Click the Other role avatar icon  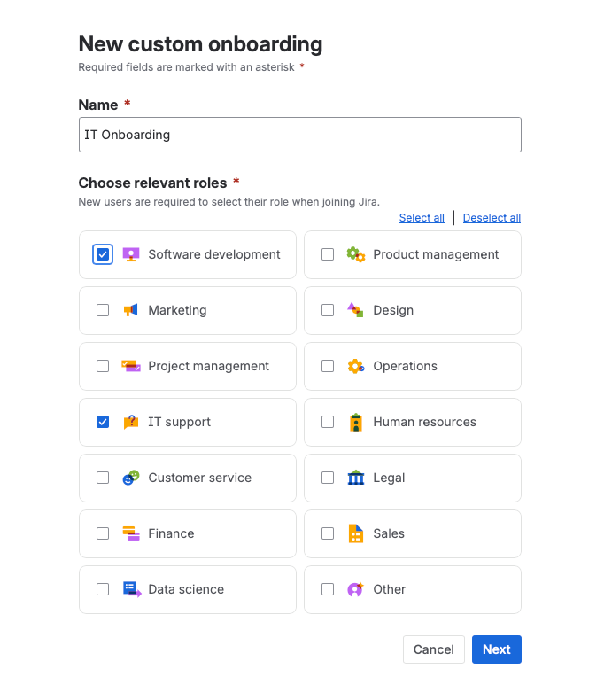coord(355,589)
